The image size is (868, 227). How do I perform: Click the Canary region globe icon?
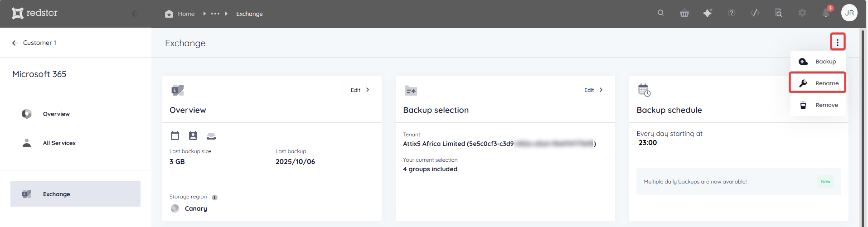click(175, 208)
